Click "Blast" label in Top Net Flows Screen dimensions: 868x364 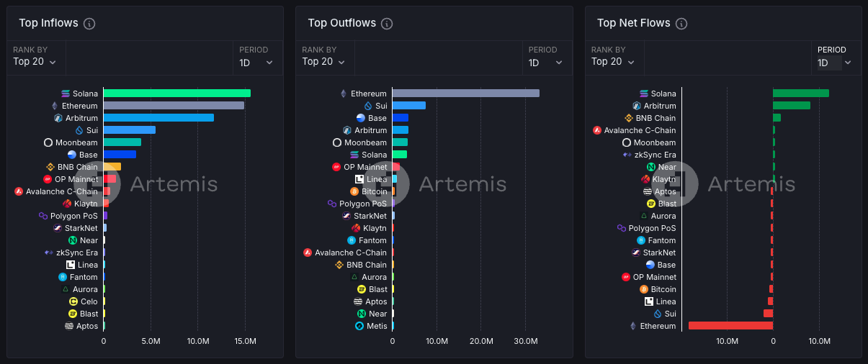pyautogui.click(x=668, y=204)
